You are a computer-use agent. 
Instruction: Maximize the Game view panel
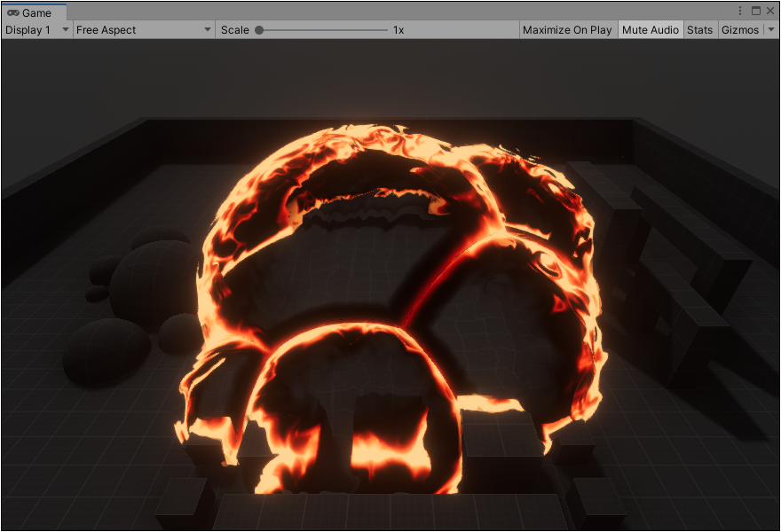[x=755, y=11]
